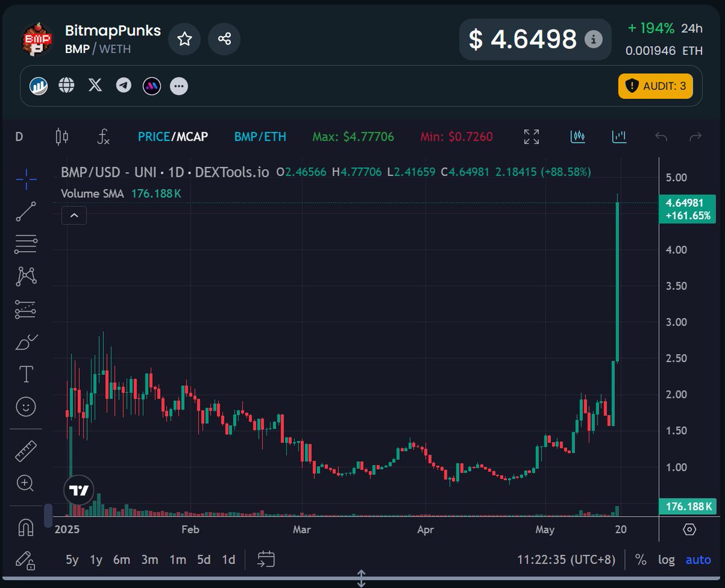Open the Telegram social link
The width and height of the screenshot is (725, 588).
pos(123,86)
